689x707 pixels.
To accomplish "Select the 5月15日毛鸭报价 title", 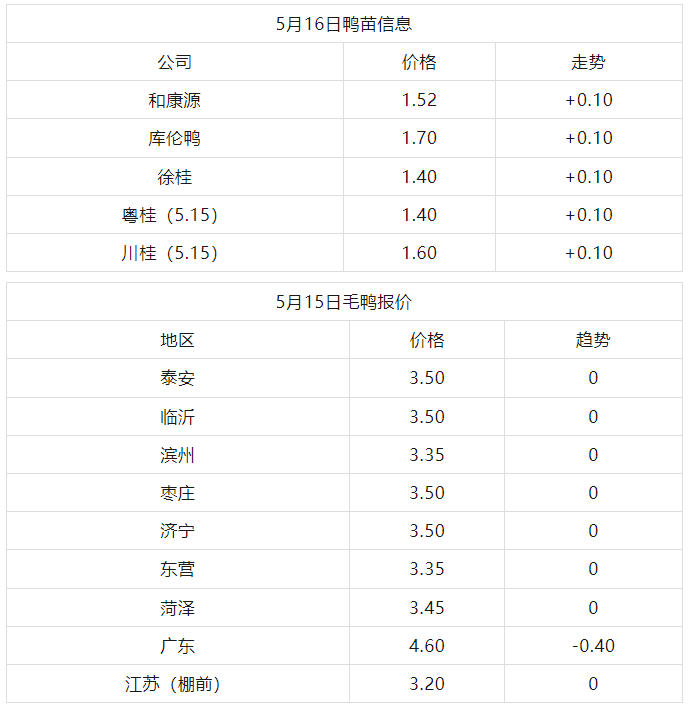I will tap(344, 302).
